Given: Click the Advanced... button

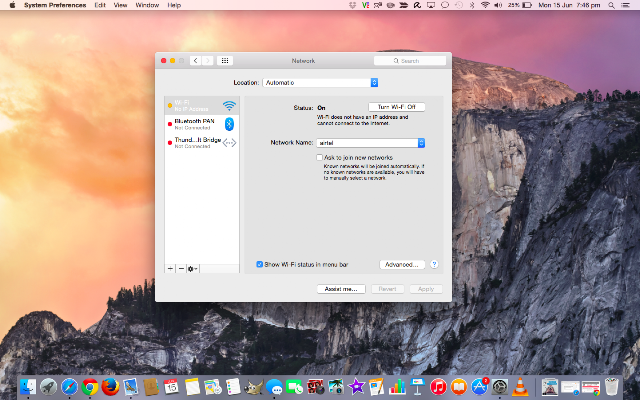Looking at the screenshot, I should tap(402, 264).
